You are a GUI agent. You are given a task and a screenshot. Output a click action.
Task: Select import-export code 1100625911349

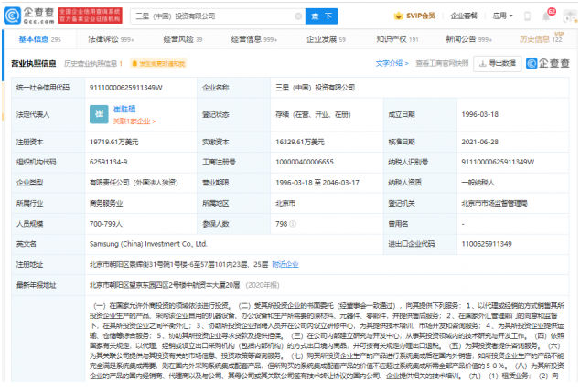point(487,244)
